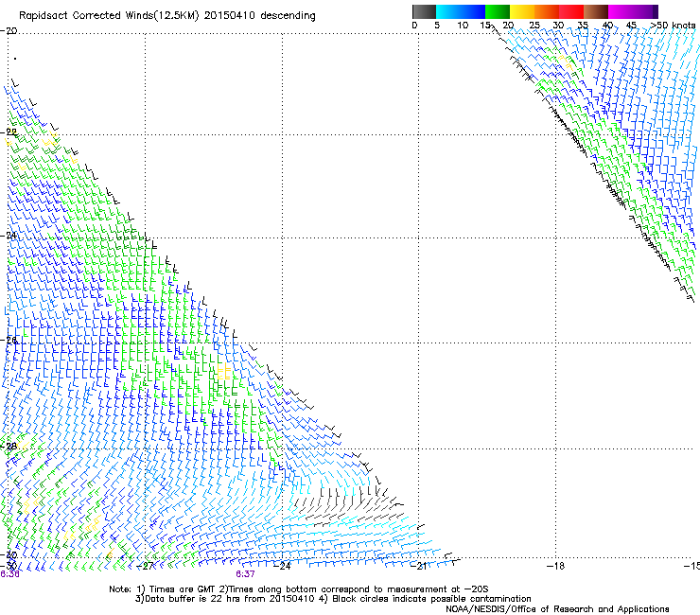The image size is (700, 615).
Task: Click the orange 25–30 knots legend segment
Action: (547, 11)
